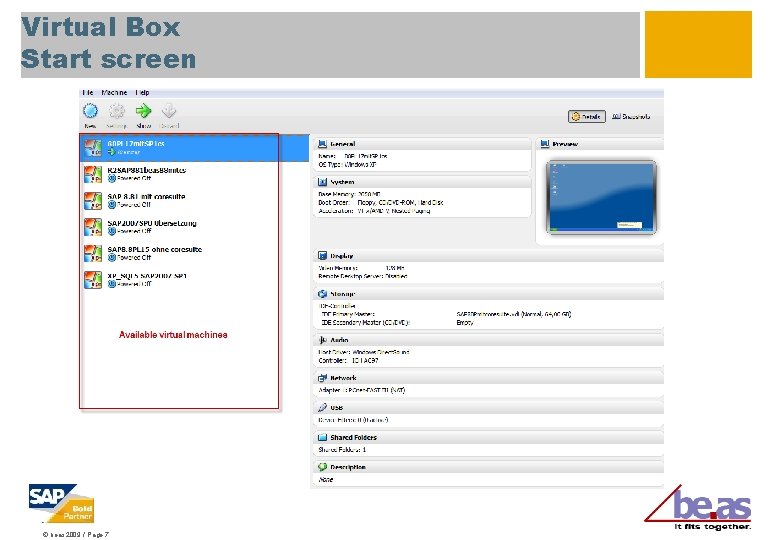Open the File menu

coord(88,92)
